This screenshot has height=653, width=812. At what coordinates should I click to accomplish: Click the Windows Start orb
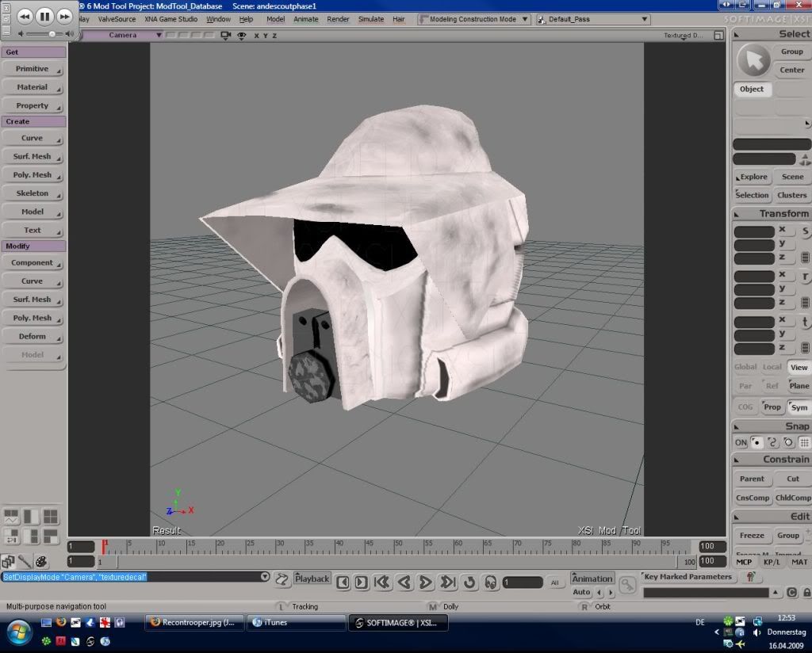pos(19,632)
